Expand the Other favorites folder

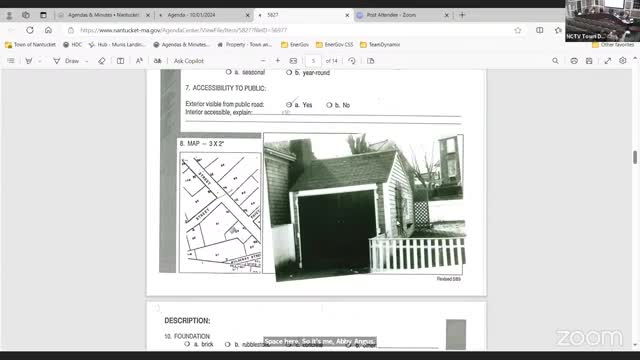tap(613, 44)
